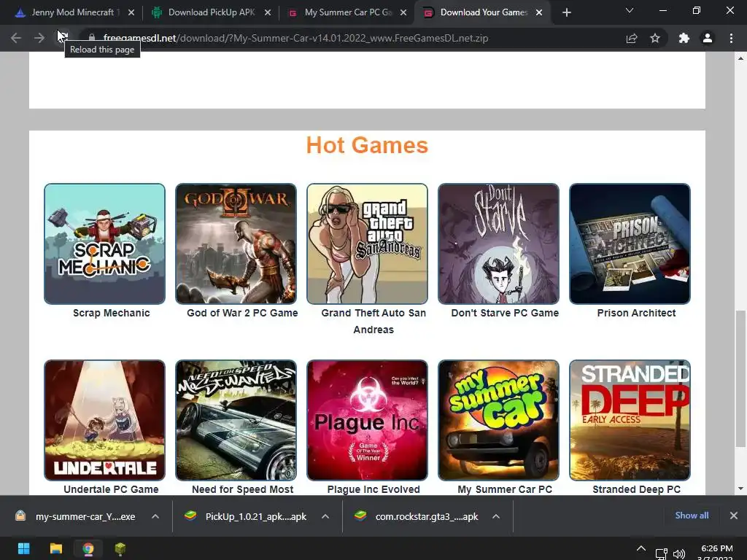Screen dimensions: 747x560
Task: Close the Download PickUp APK tab
Action: click(268, 12)
